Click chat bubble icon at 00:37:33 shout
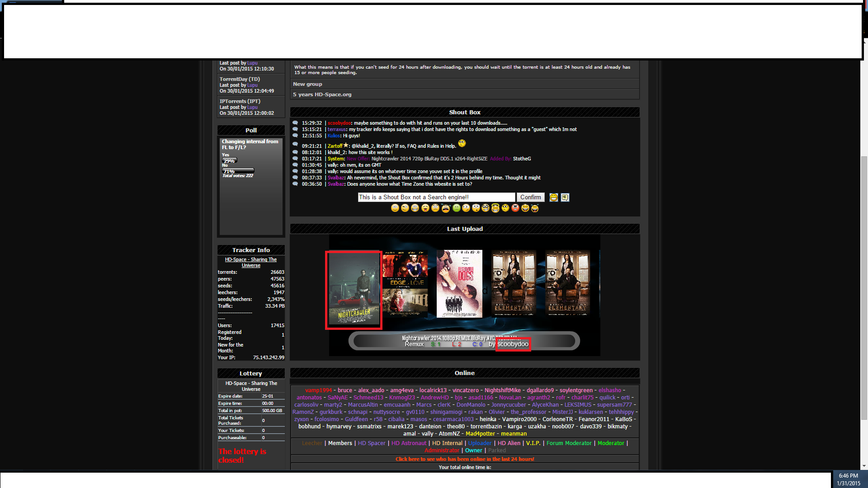This screenshot has width=868, height=488. coord(295,178)
